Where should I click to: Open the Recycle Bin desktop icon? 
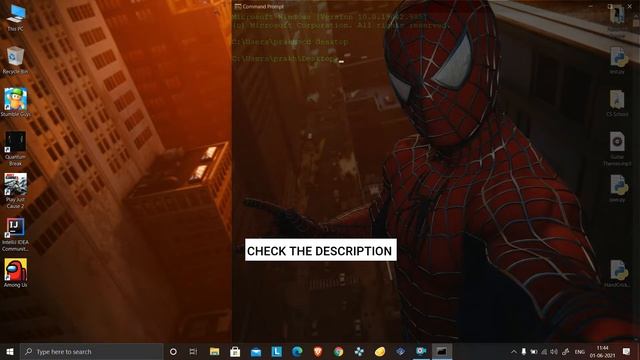pos(16,60)
